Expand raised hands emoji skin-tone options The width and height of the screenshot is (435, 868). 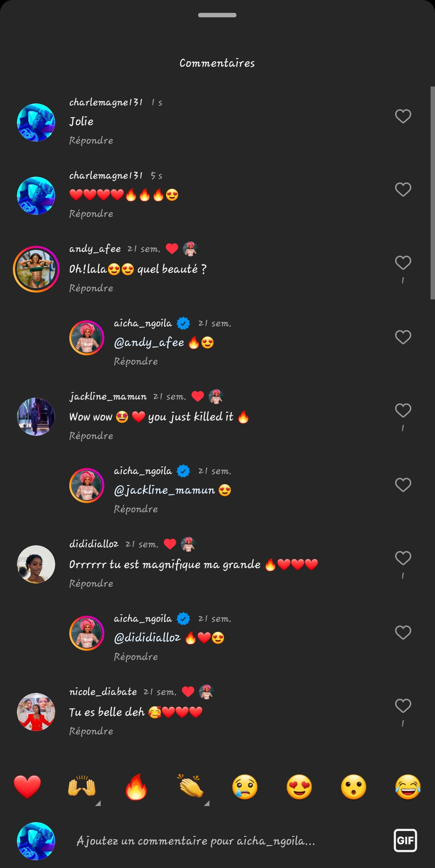[x=98, y=803]
